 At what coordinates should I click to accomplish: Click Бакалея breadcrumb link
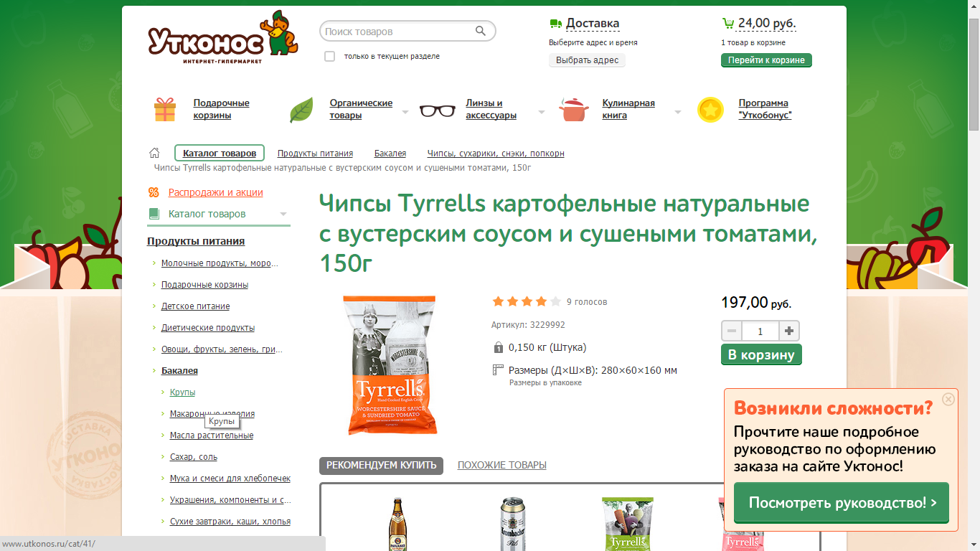click(x=390, y=154)
